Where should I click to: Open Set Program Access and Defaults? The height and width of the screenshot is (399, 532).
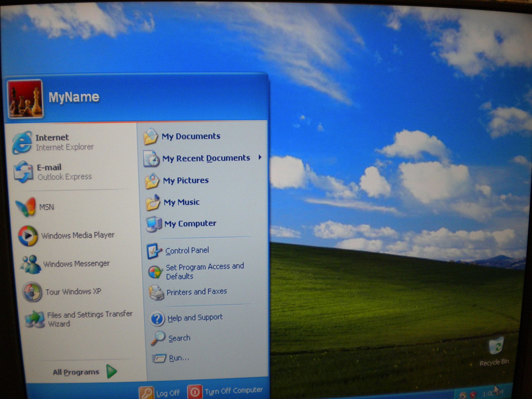click(204, 271)
